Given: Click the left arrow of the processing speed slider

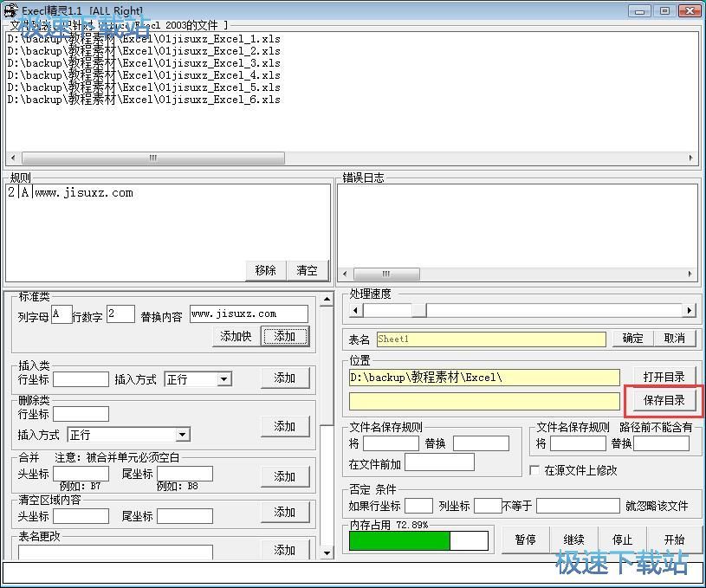Looking at the screenshot, I should tap(355, 310).
